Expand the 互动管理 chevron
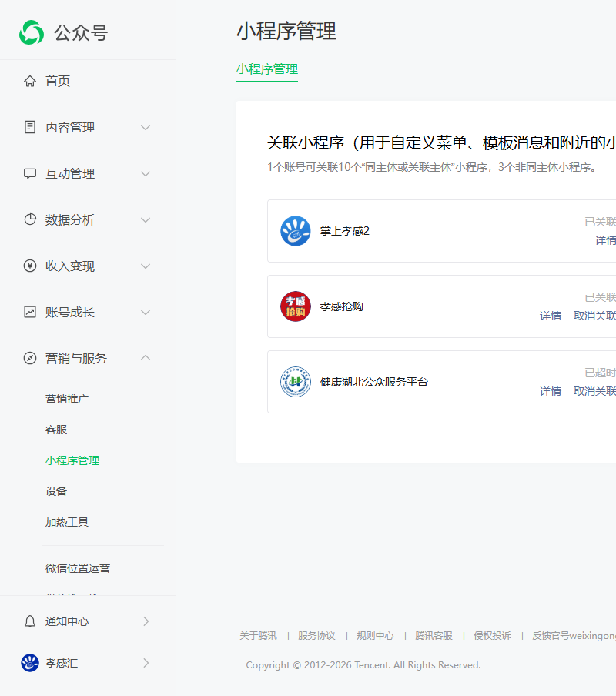Screen dimensions: 616x696 [x=146, y=174]
